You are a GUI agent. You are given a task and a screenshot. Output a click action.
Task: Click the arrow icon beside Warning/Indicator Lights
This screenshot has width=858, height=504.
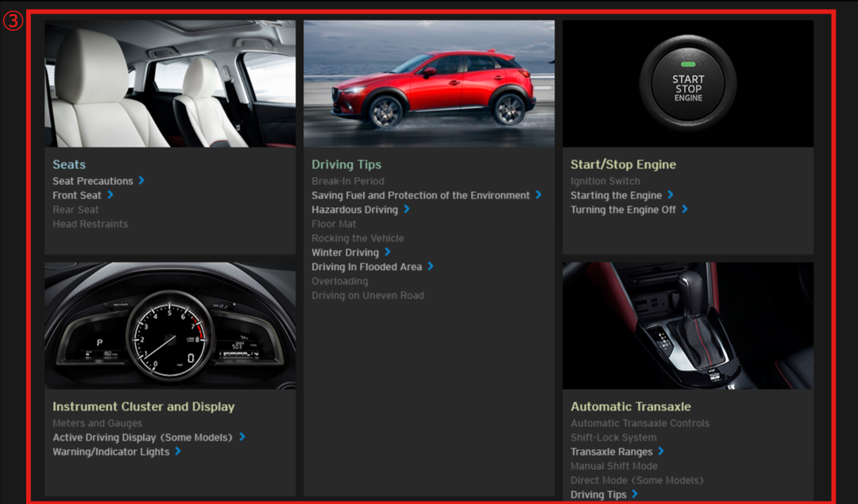pos(178,452)
